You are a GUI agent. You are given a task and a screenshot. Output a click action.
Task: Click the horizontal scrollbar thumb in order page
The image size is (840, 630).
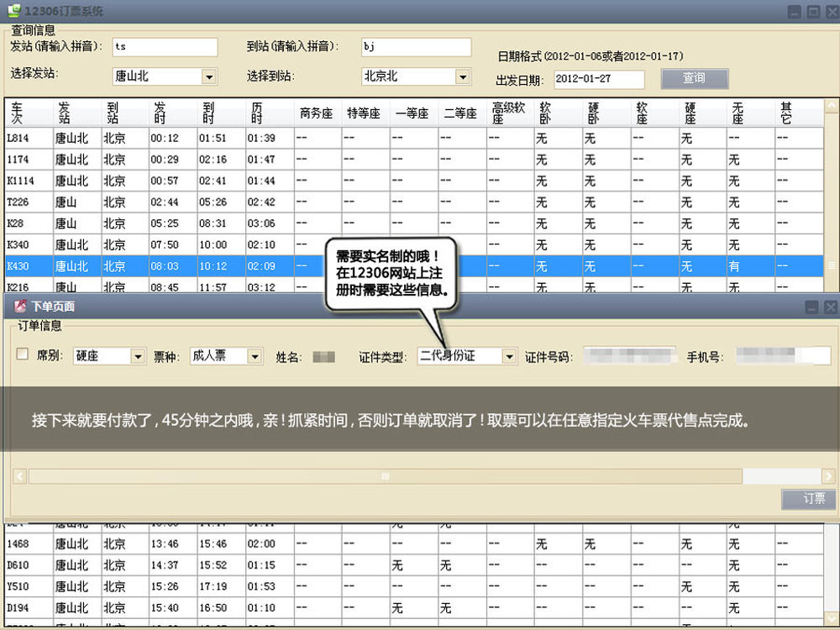[x=386, y=476]
